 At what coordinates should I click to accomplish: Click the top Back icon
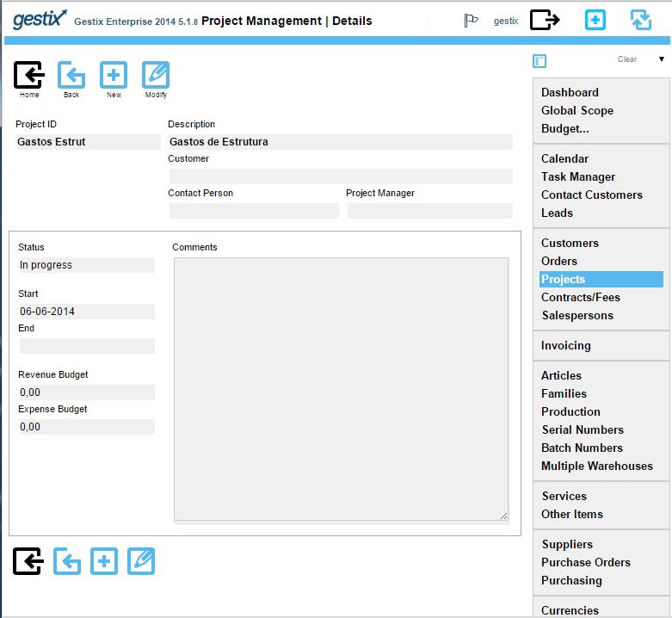coord(71,75)
